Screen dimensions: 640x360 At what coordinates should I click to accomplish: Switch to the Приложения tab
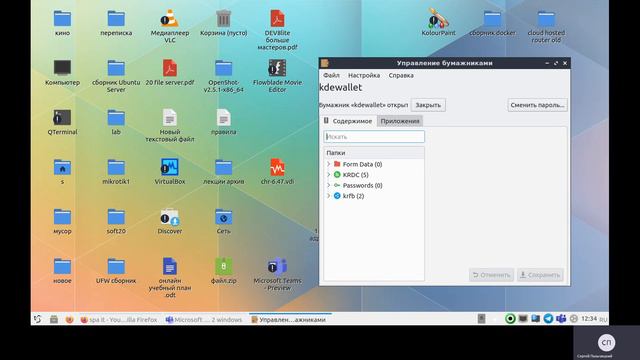pyautogui.click(x=400, y=121)
